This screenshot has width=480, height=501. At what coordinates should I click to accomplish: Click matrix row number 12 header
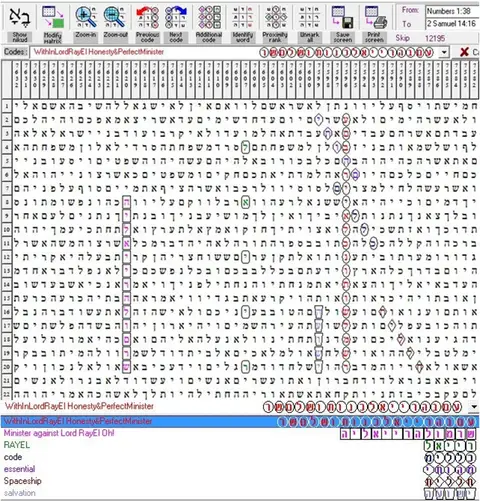[x=7, y=257]
